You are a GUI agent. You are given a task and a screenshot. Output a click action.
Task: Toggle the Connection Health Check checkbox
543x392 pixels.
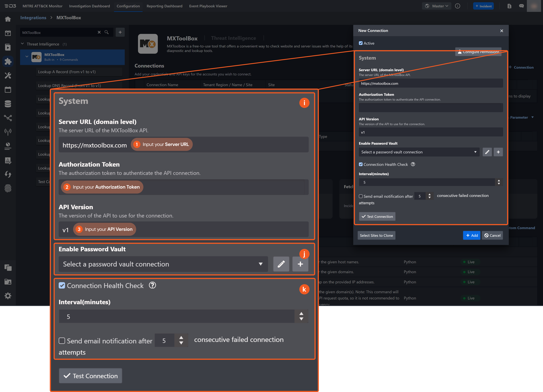(x=361, y=165)
